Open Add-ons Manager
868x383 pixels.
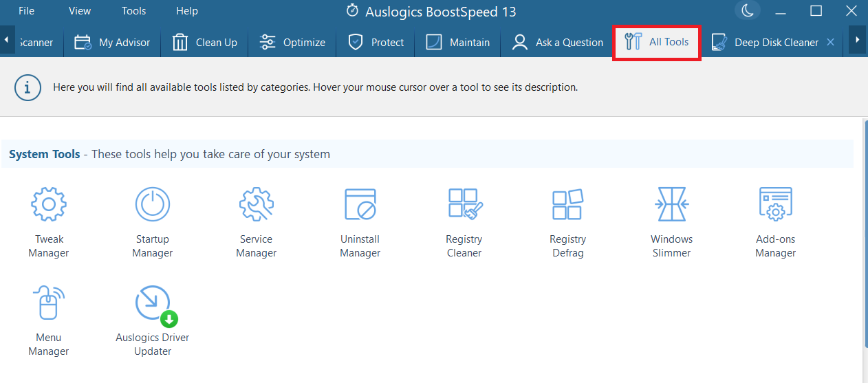(x=775, y=223)
